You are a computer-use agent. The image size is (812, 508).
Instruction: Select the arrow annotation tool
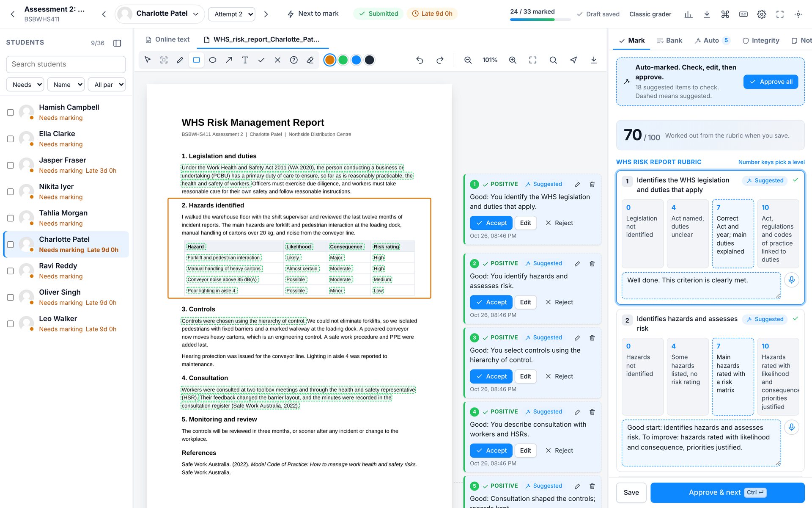tap(229, 60)
